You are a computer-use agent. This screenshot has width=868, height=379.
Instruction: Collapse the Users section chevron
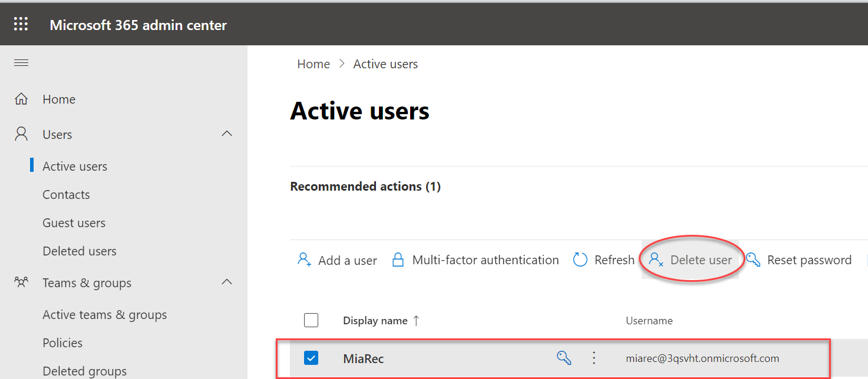[227, 134]
